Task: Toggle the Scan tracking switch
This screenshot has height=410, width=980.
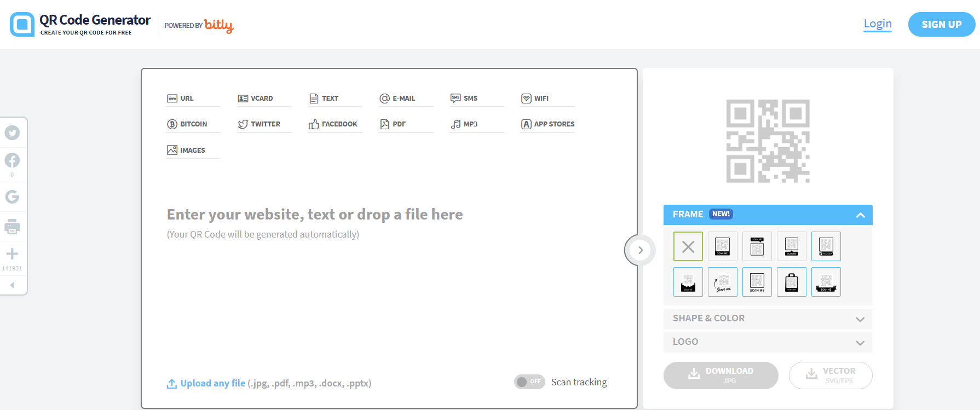Action: [529, 382]
